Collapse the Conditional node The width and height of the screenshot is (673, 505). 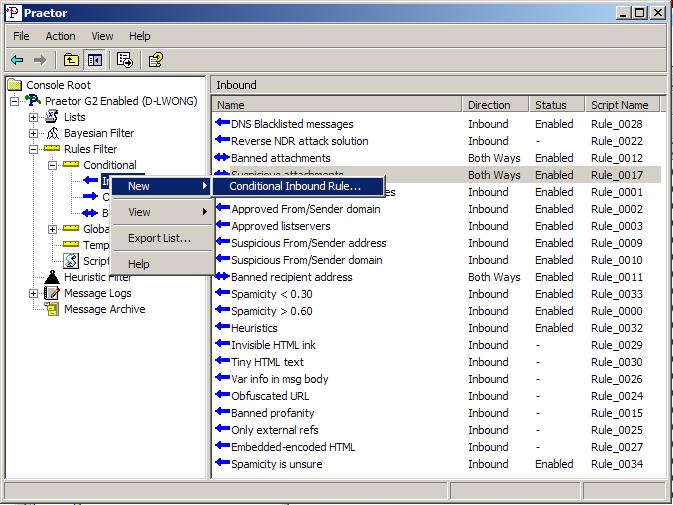point(52,165)
